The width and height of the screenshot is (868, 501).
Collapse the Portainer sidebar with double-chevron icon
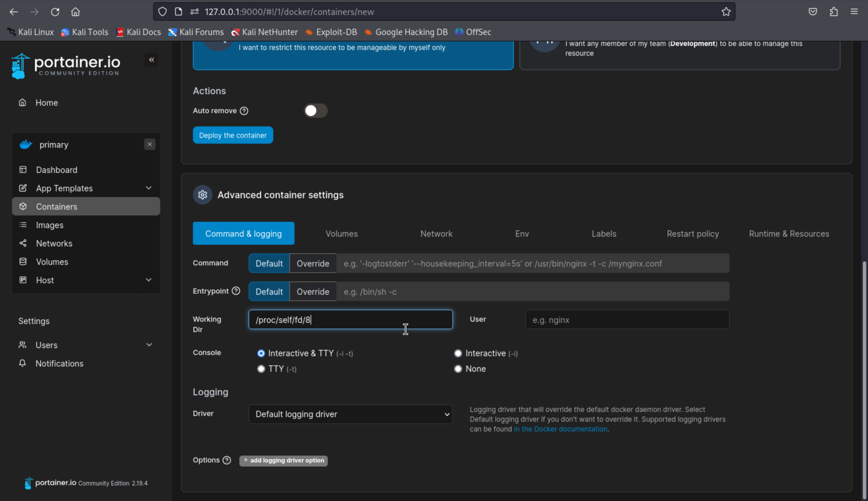(151, 60)
